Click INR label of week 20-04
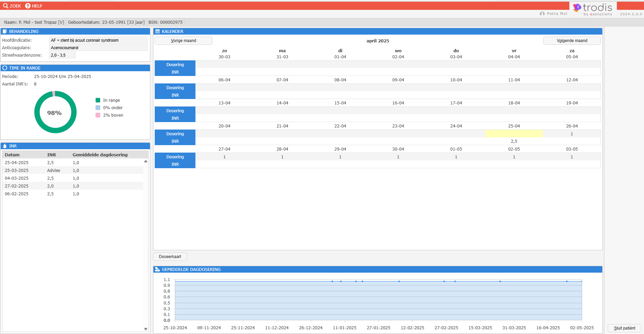This screenshot has height=334, width=644. point(175,141)
